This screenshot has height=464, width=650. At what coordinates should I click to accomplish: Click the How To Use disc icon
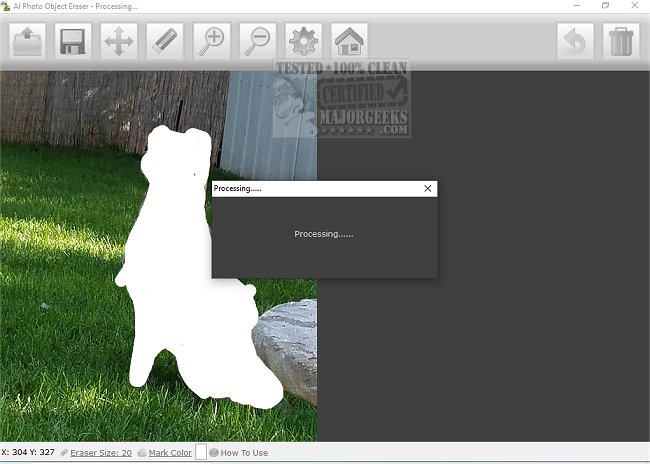[214, 452]
